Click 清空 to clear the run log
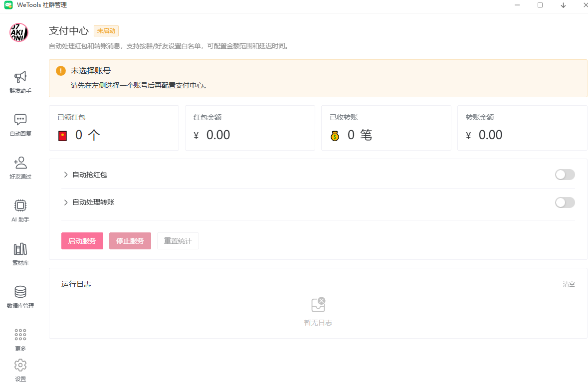The width and height of the screenshot is (588, 392). (569, 284)
